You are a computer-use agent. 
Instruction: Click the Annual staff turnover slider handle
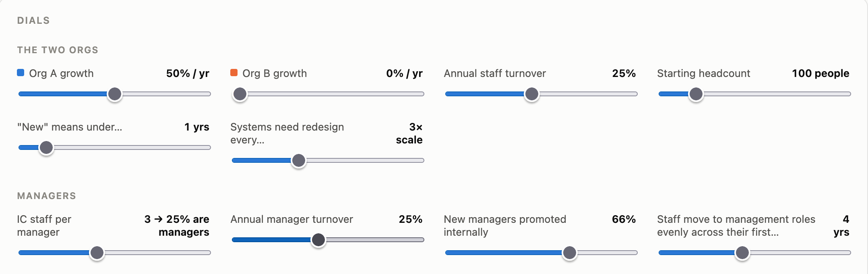pos(532,94)
